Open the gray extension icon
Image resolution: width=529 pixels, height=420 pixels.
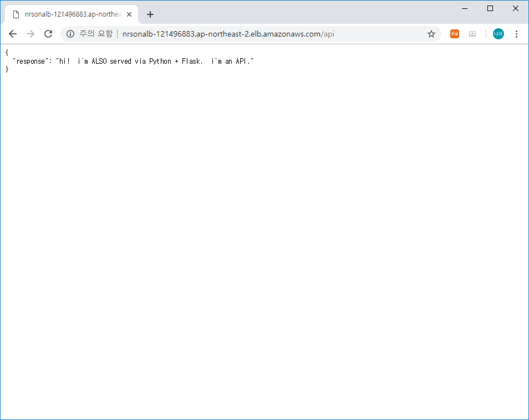pos(472,34)
